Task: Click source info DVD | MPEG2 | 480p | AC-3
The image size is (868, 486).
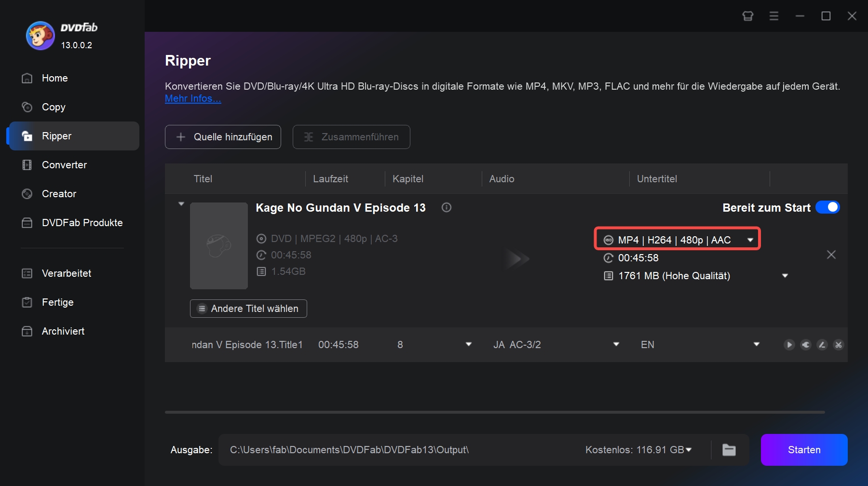Action: click(334, 239)
